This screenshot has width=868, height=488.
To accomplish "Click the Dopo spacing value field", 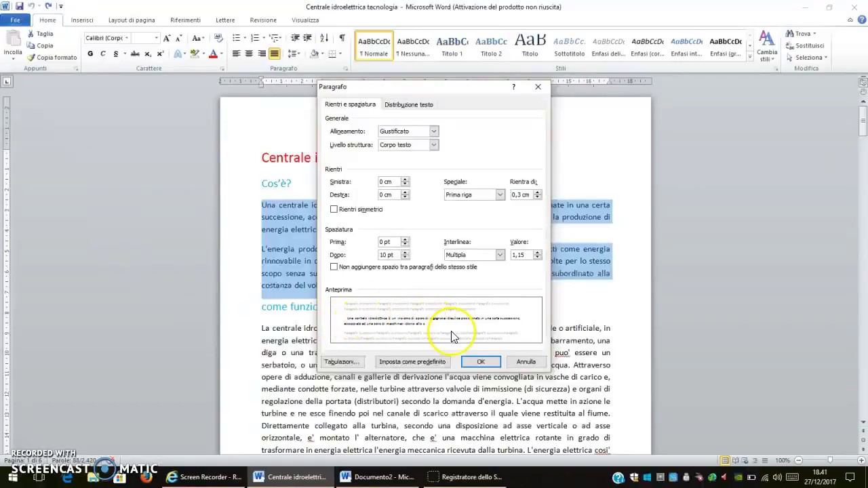I will click(x=389, y=255).
